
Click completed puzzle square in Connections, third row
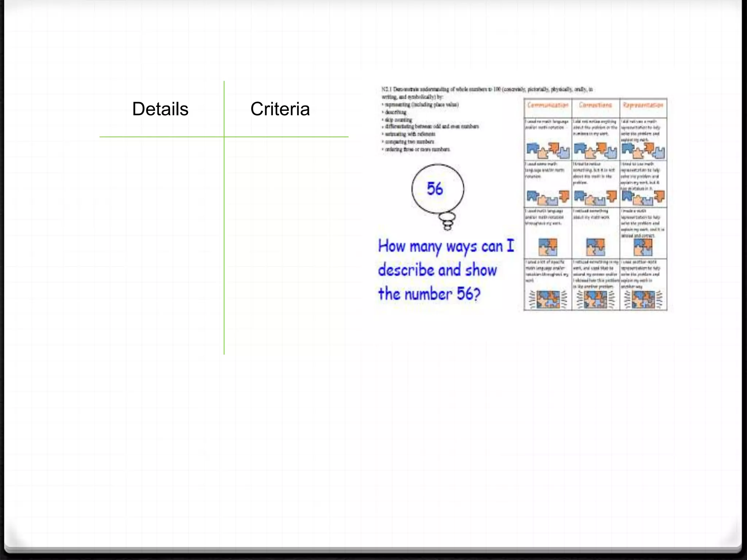pyautogui.click(x=595, y=247)
